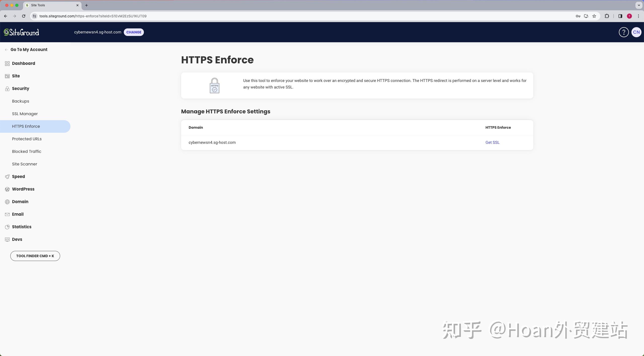This screenshot has height=356, width=644.
Task: Select the Domain globe icon
Action: tap(7, 201)
